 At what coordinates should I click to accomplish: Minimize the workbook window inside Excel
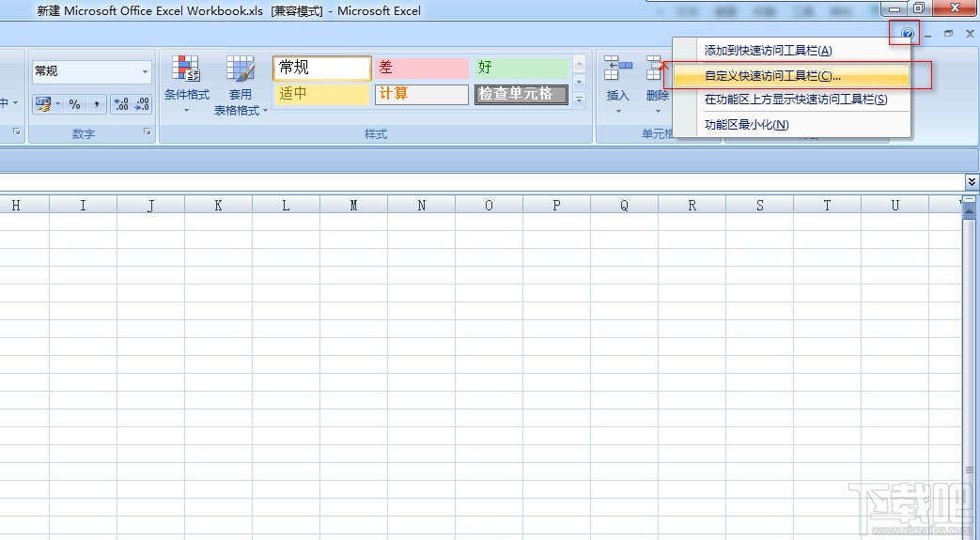[x=928, y=35]
